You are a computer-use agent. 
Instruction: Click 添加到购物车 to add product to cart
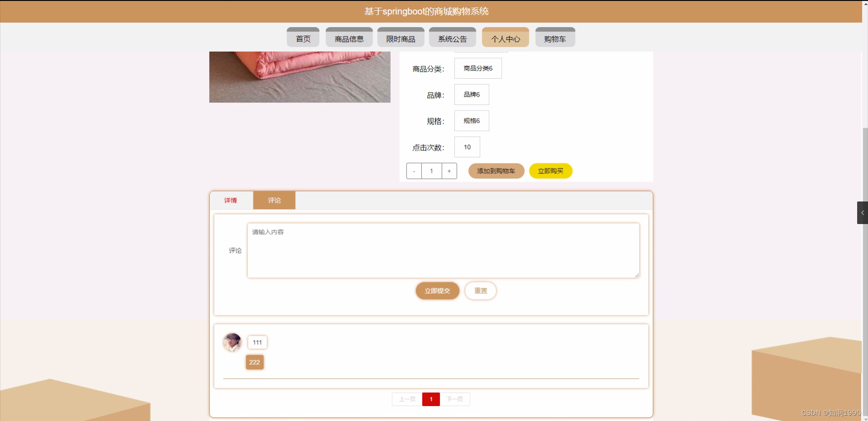[496, 171]
